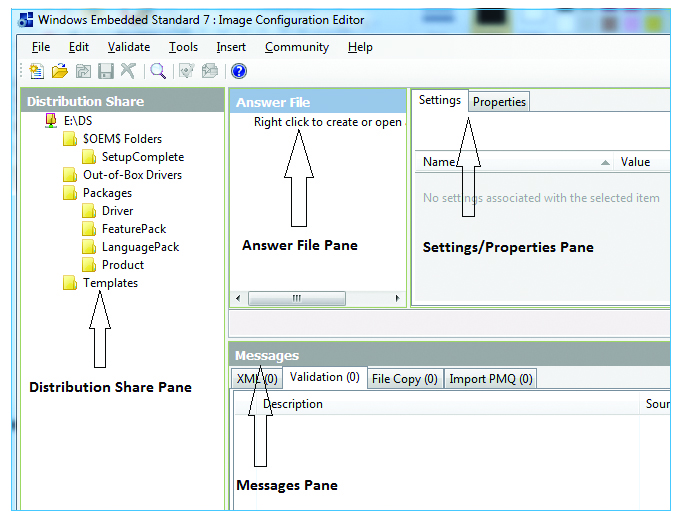Select the Product tree label
Image resolution: width=682 pixels, height=523 pixels.
pyautogui.click(x=123, y=265)
